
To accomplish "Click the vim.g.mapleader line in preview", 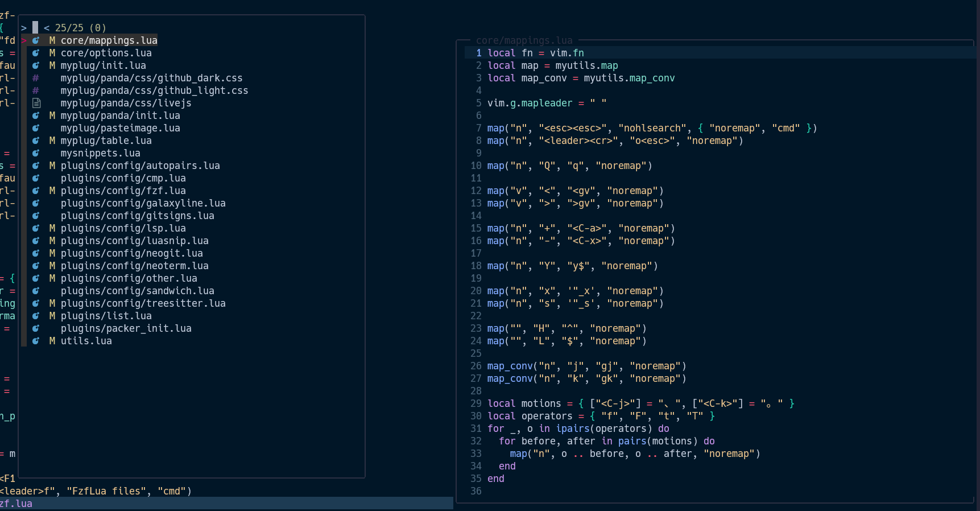I will coord(547,103).
